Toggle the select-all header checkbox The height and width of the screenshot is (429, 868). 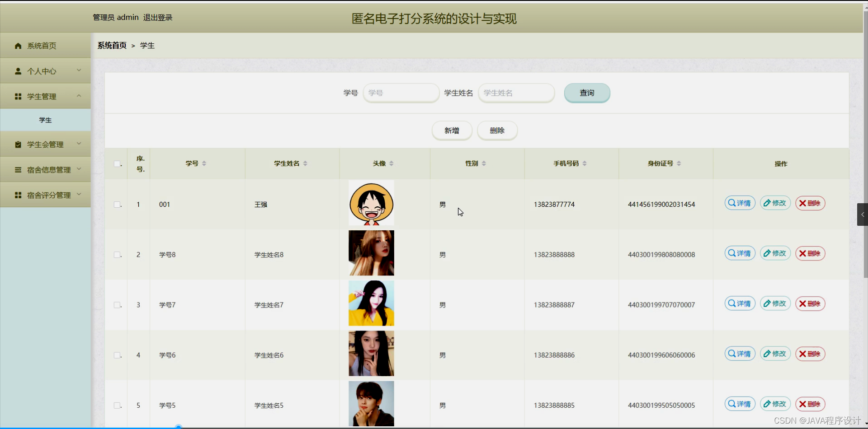click(117, 163)
